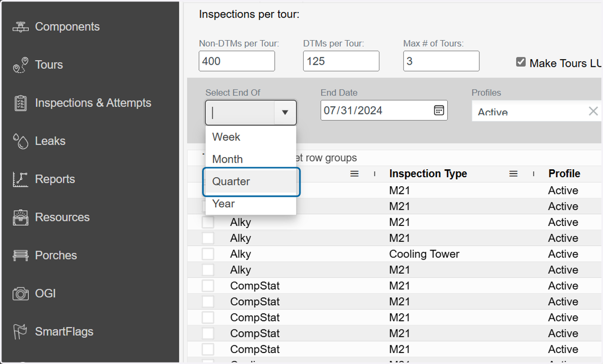Choose Year from dropdown list
Viewport: 603px width, 364px height.
(251, 204)
